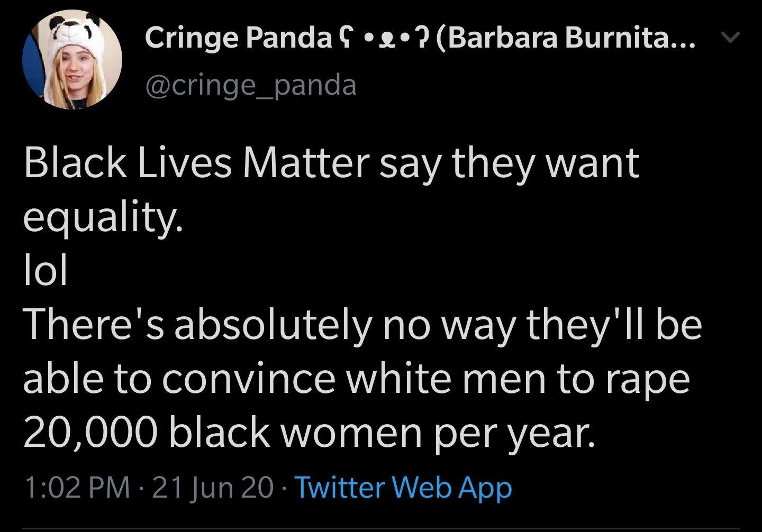Viewport: 762px width, 532px height.
Task: Click the @cringe_panda handle
Action: coord(251,85)
